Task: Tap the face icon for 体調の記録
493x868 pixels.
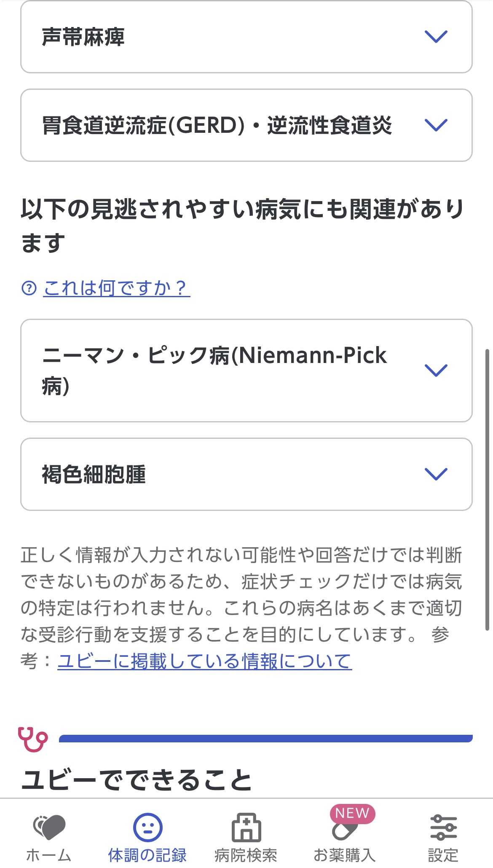Action: pos(147,827)
